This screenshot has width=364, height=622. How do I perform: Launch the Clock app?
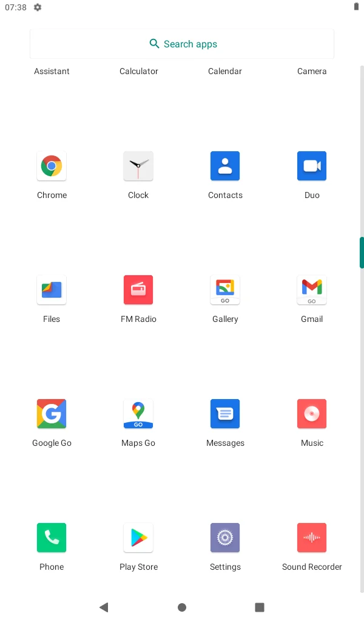click(138, 166)
